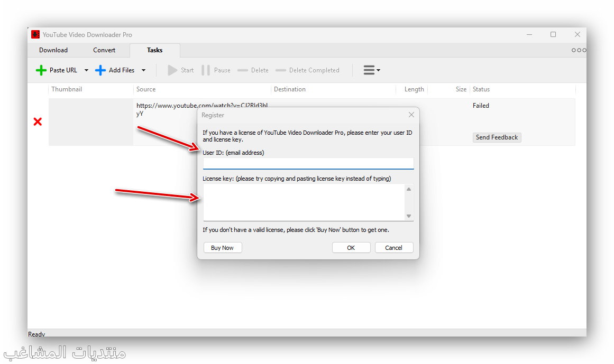Click OK in the Register dialog
This screenshot has height=364, width=614.
pyautogui.click(x=351, y=248)
